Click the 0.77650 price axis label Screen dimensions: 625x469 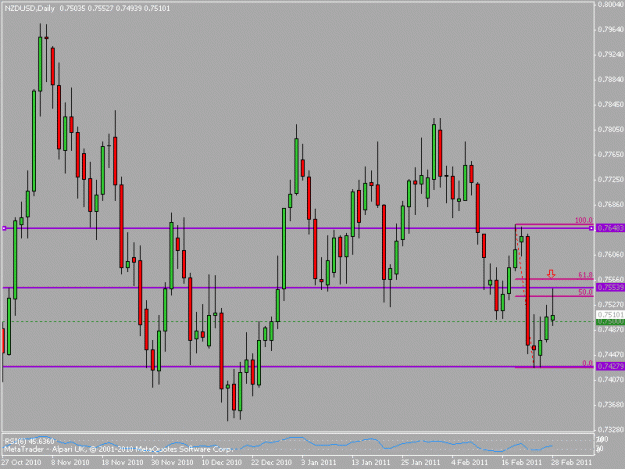pos(610,154)
